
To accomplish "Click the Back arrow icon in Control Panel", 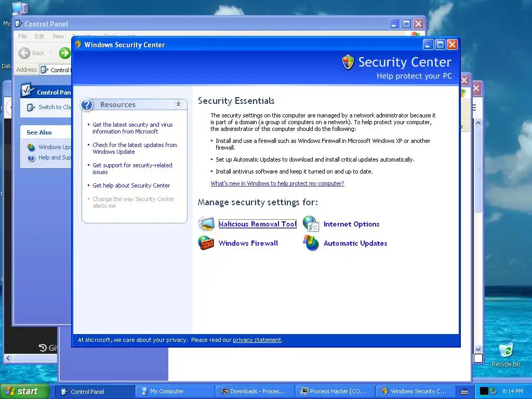I will [x=24, y=53].
